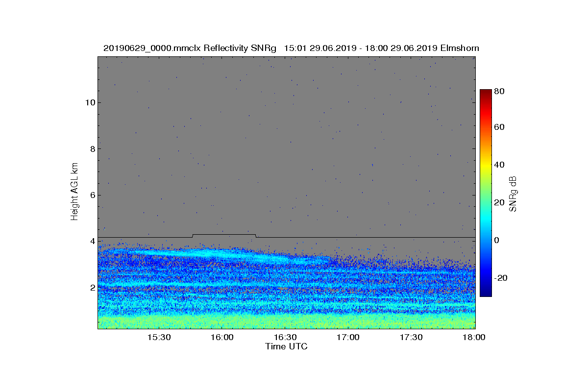Click the 16:00 time tick label
Screen dimensions: 588x392
tap(222, 337)
